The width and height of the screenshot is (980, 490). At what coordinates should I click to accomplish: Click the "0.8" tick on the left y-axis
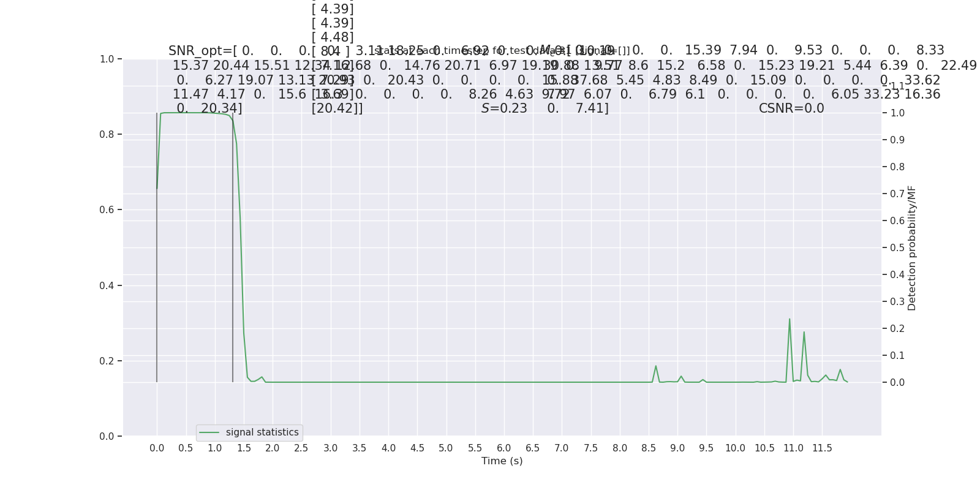coord(107,134)
